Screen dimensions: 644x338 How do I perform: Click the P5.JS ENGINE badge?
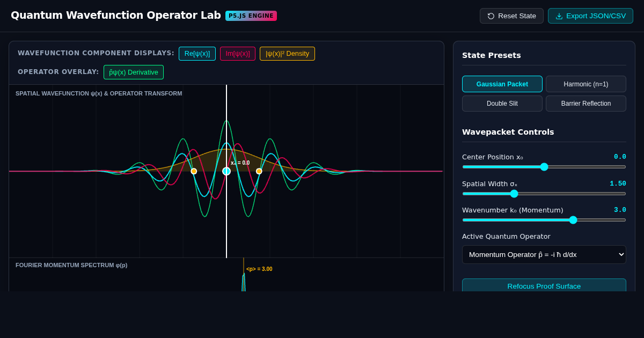(251, 16)
